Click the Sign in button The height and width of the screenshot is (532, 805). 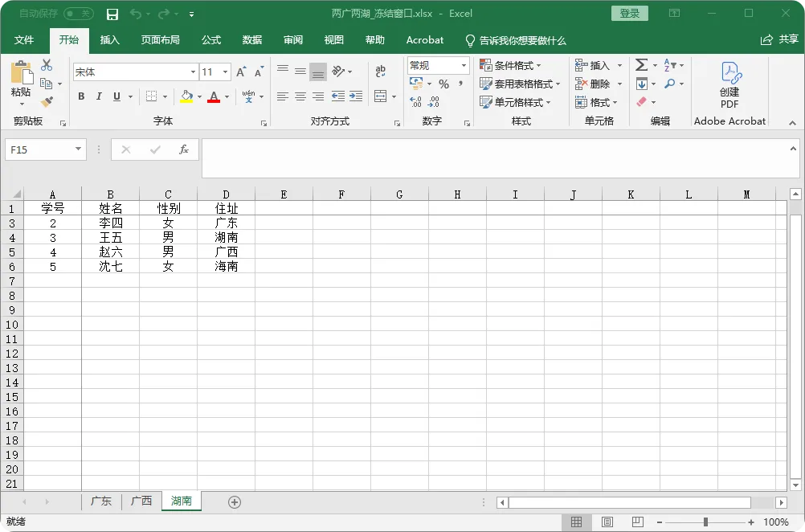click(629, 14)
